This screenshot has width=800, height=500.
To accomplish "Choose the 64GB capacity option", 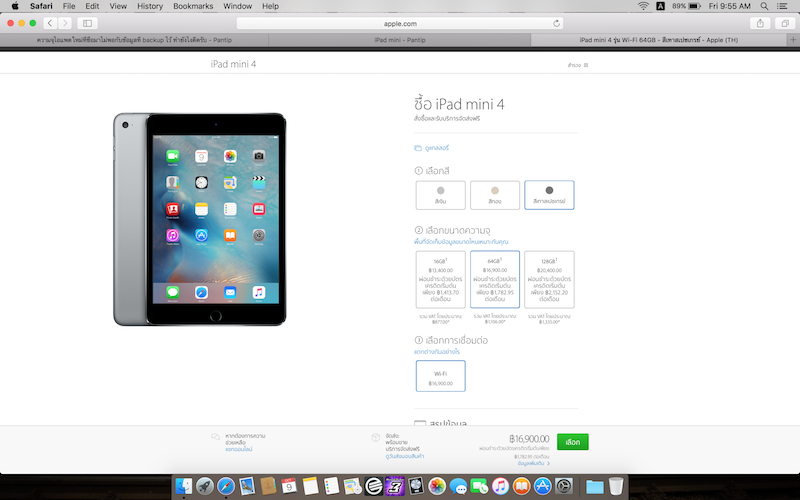I will [x=495, y=279].
